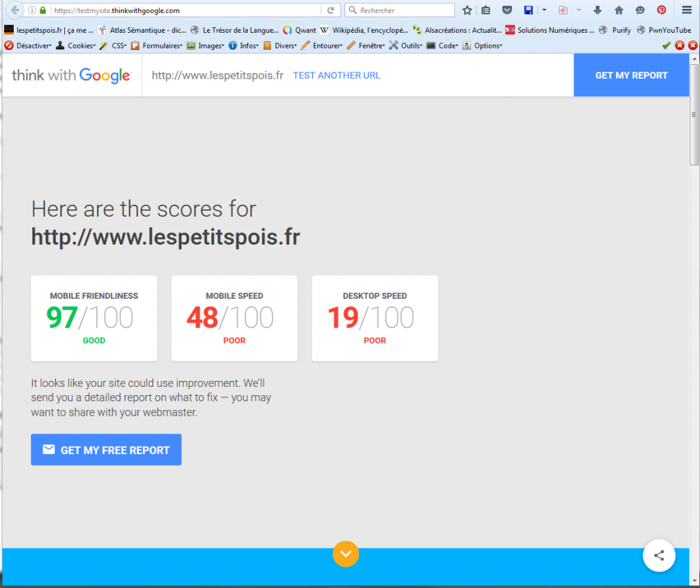The width and height of the screenshot is (700, 588).
Task: Click the orange scroll-down chevron button
Action: click(345, 554)
